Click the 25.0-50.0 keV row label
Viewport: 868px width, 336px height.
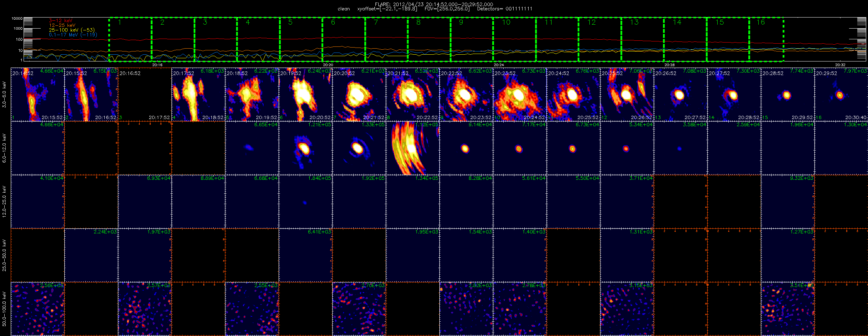4,255
